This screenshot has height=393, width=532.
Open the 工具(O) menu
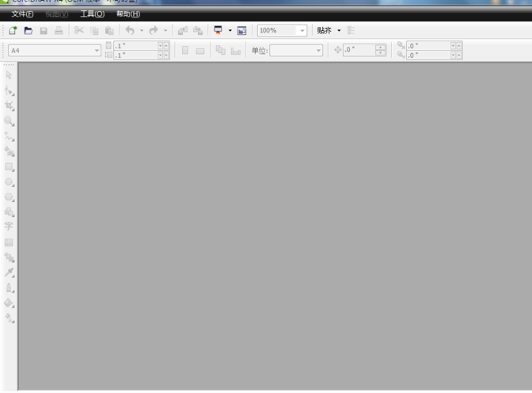(93, 14)
